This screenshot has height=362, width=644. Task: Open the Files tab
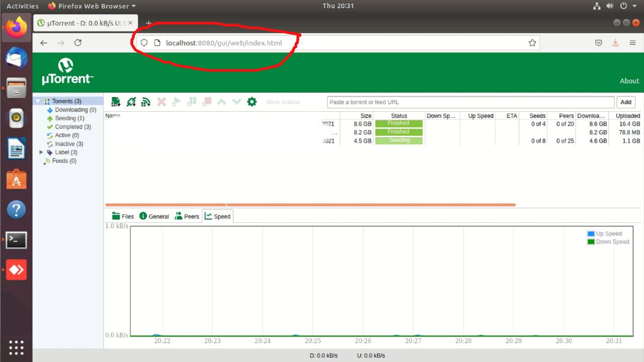[x=122, y=216]
